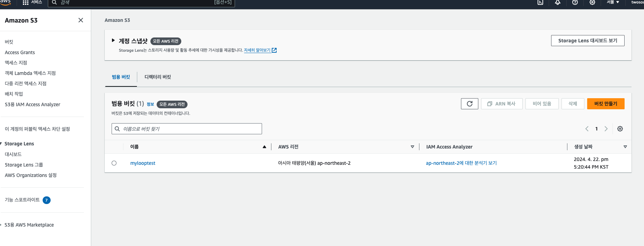The width and height of the screenshot is (644, 246).
Task: Click the spotlight count badge 7
Action: tap(46, 200)
